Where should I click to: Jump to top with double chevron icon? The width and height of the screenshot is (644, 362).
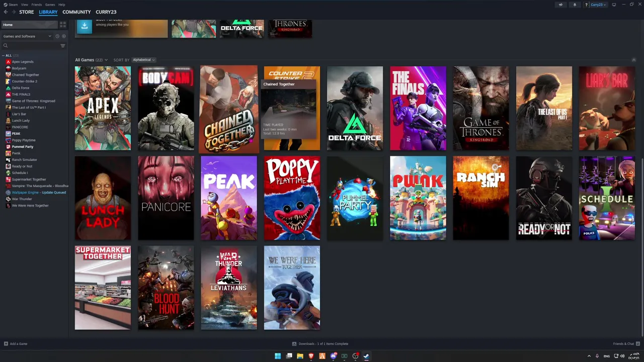[633, 60]
